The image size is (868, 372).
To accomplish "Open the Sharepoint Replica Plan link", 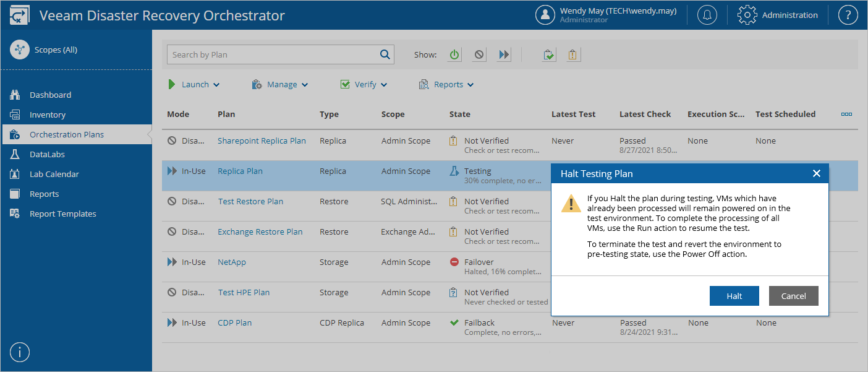I will pyautogui.click(x=262, y=141).
